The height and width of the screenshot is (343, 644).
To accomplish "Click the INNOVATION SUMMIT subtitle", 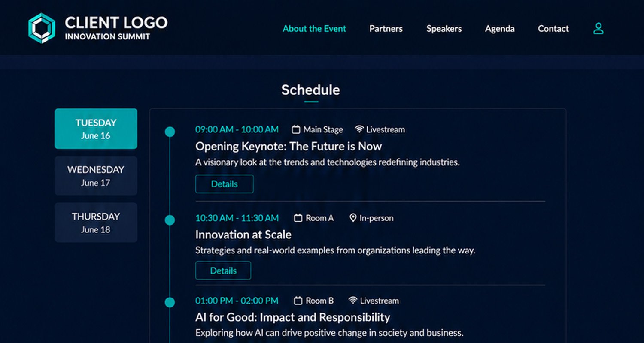I will (x=107, y=37).
